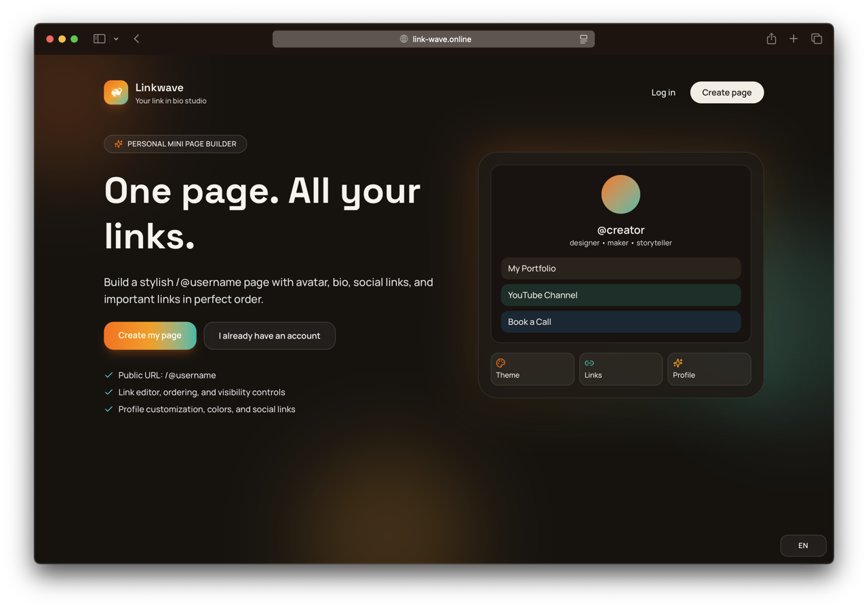868x609 pixels.
Task: Select the My Portfolio link row
Action: tap(620, 269)
